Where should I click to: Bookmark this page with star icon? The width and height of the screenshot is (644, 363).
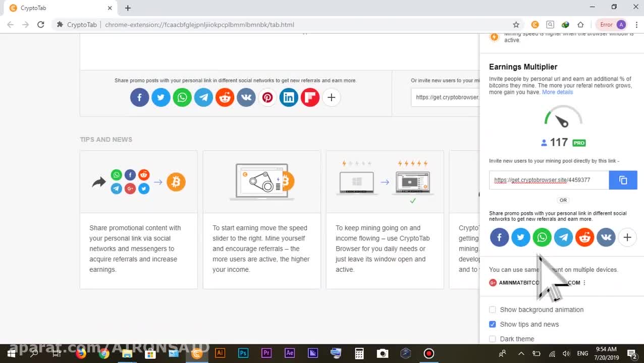pyautogui.click(x=516, y=25)
